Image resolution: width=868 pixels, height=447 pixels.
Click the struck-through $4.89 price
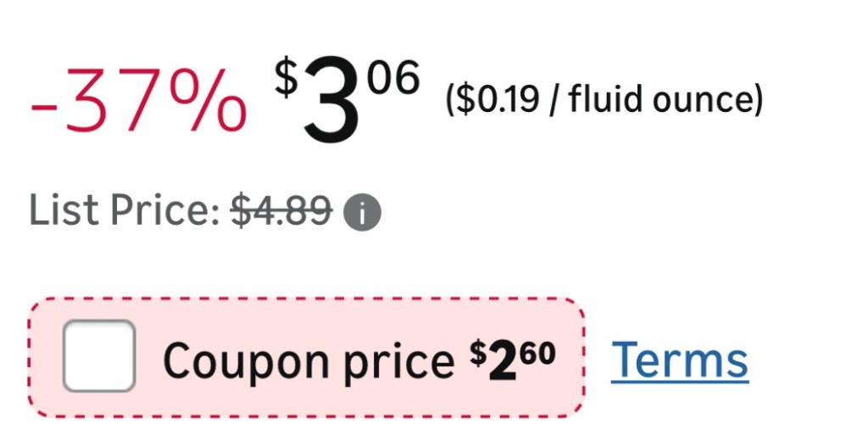(x=281, y=210)
